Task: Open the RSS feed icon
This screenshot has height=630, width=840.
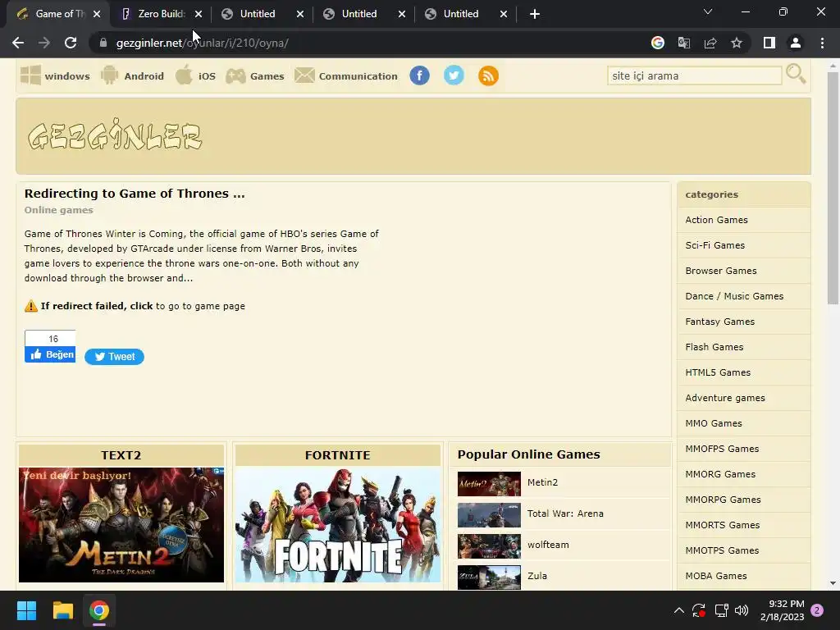Action: [x=488, y=75]
